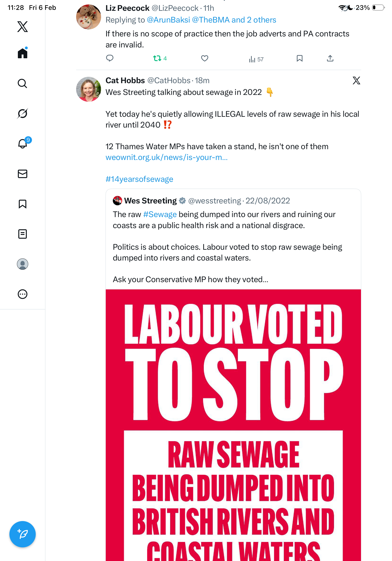The width and height of the screenshot is (392, 561).
Task: Reply to Liz Peecock's post
Action: point(110,58)
